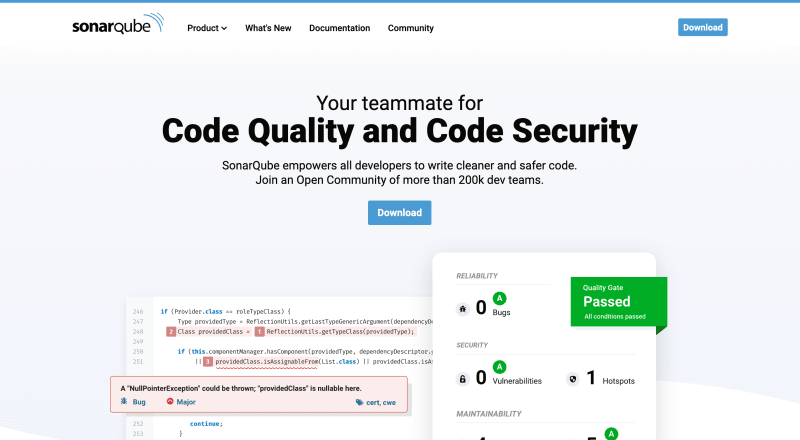
Task: Click the bug icon next to Bugs count
Action: point(463,309)
